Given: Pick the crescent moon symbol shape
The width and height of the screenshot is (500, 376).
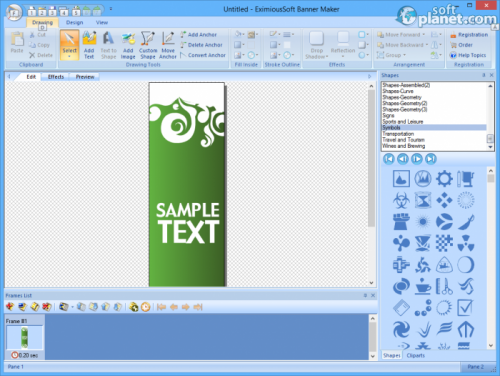Looking at the screenshot, I should [x=466, y=265].
